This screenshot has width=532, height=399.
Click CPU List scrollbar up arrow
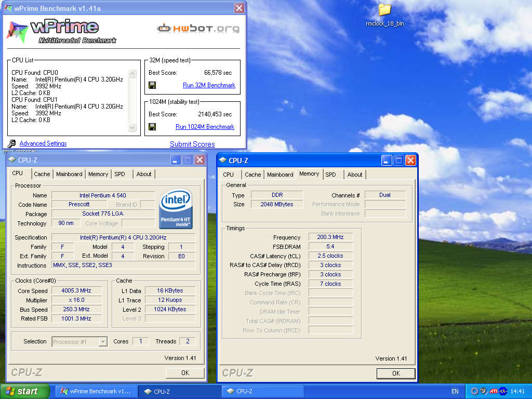(x=132, y=74)
